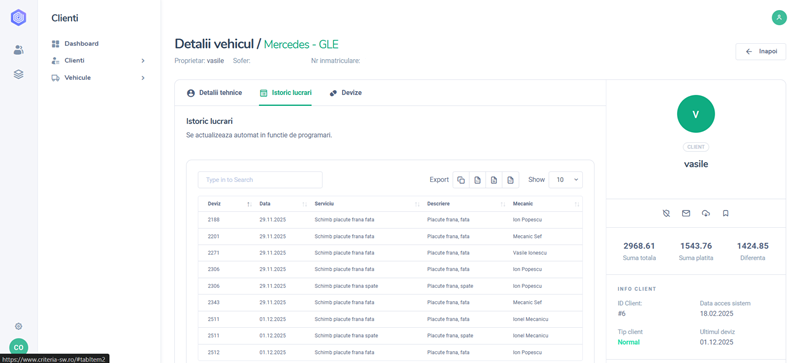
Task: Open the Devize tab
Action: (x=345, y=93)
